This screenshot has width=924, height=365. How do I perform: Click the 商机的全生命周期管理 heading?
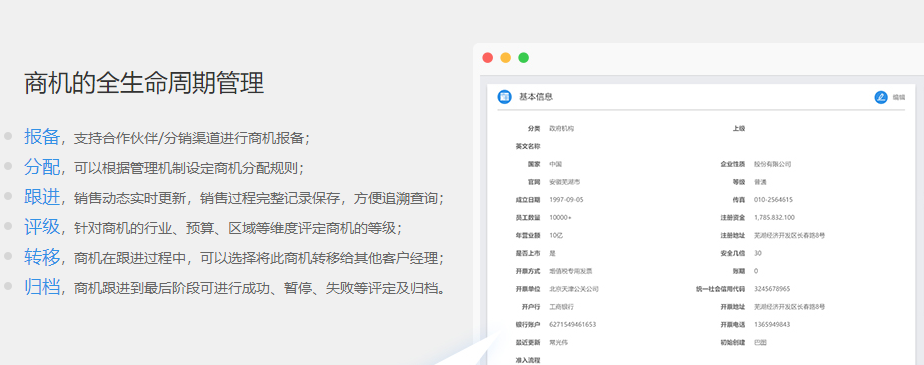pyautogui.click(x=144, y=83)
